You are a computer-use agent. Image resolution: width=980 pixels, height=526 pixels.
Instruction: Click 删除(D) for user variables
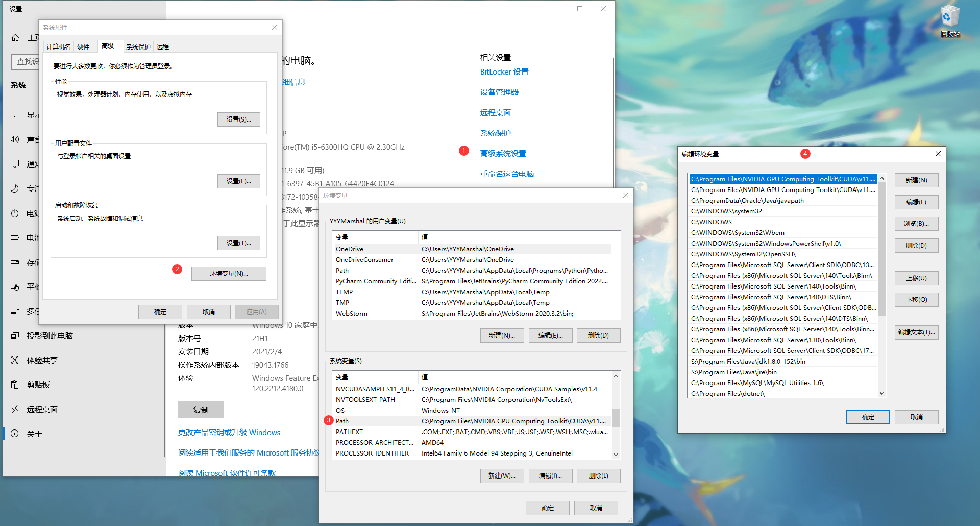click(598, 336)
